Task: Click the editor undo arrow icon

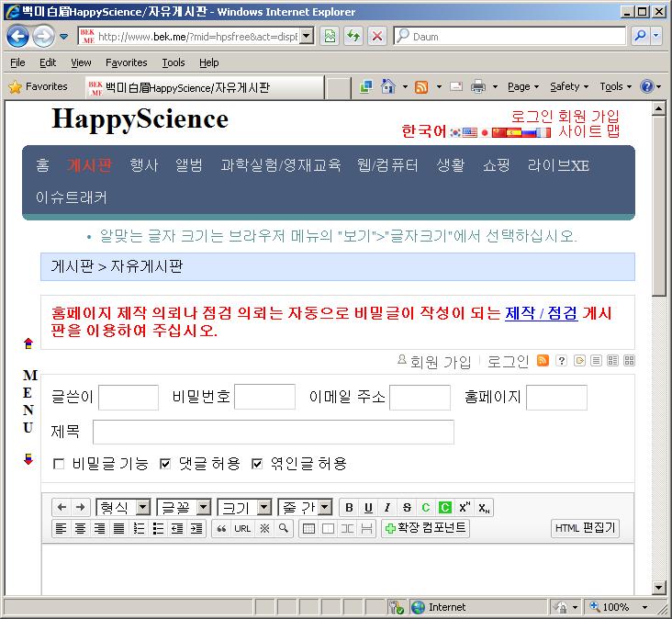Action: [62, 508]
